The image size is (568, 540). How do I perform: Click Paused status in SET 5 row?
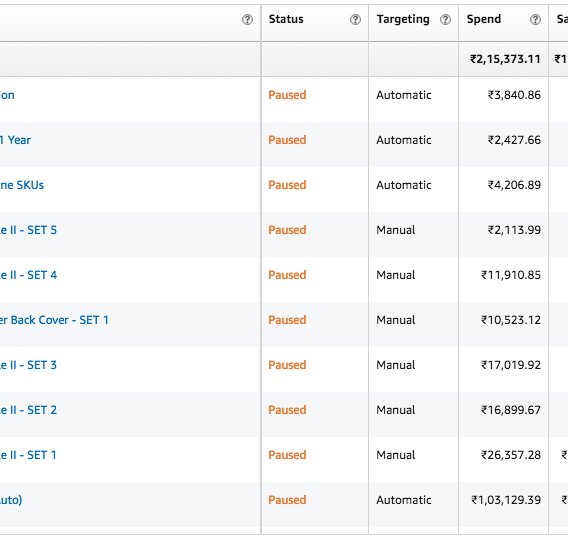tap(287, 230)
